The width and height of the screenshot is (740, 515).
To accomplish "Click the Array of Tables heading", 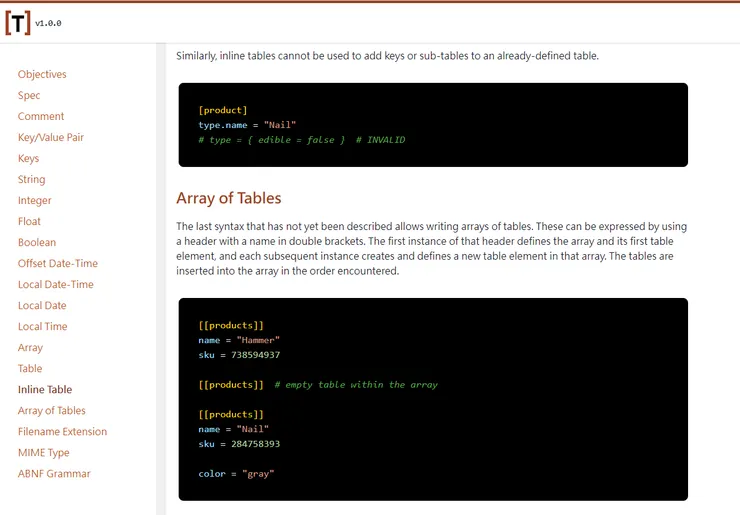I will 229,198.
